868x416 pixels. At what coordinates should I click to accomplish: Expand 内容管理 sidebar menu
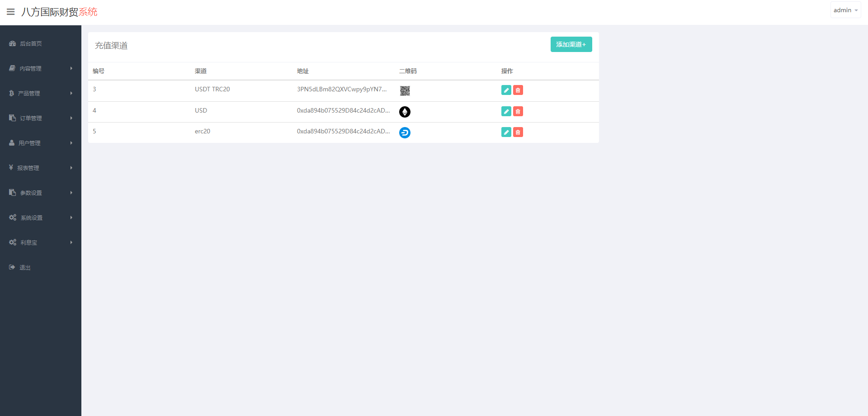point(40,68)
